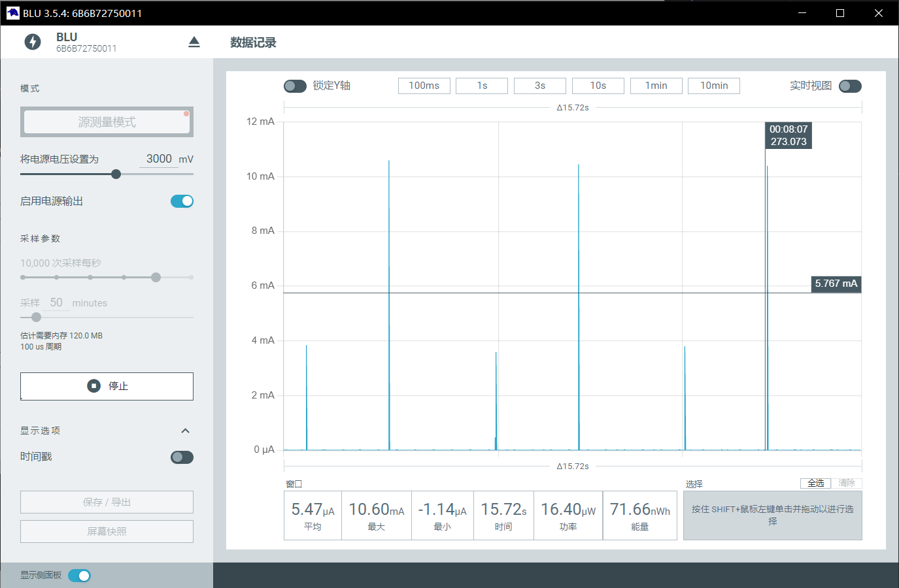899x588 pixels.
Task: Click the 保存 / 导出 button
Action: coord(107,502)
